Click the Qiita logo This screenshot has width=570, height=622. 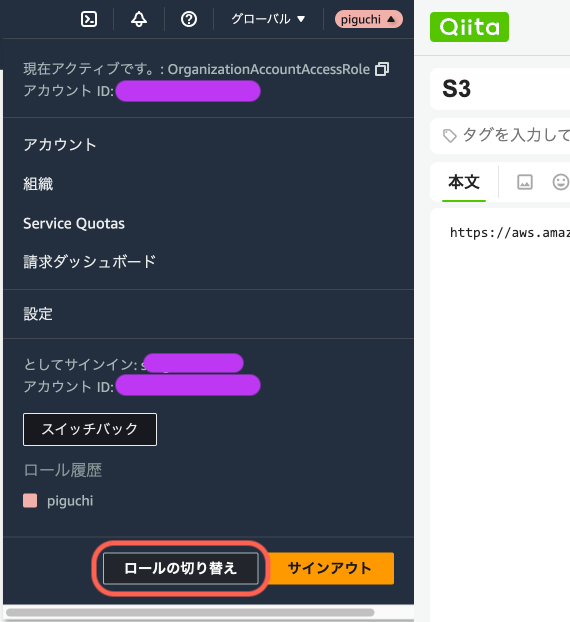[x=469, y=27]
